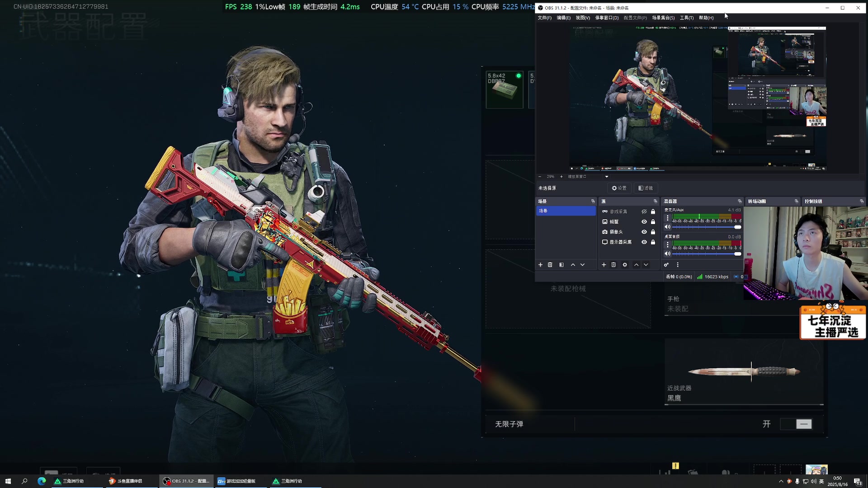Undock the 源 panel via its float icon

click(x=655, y=202)
